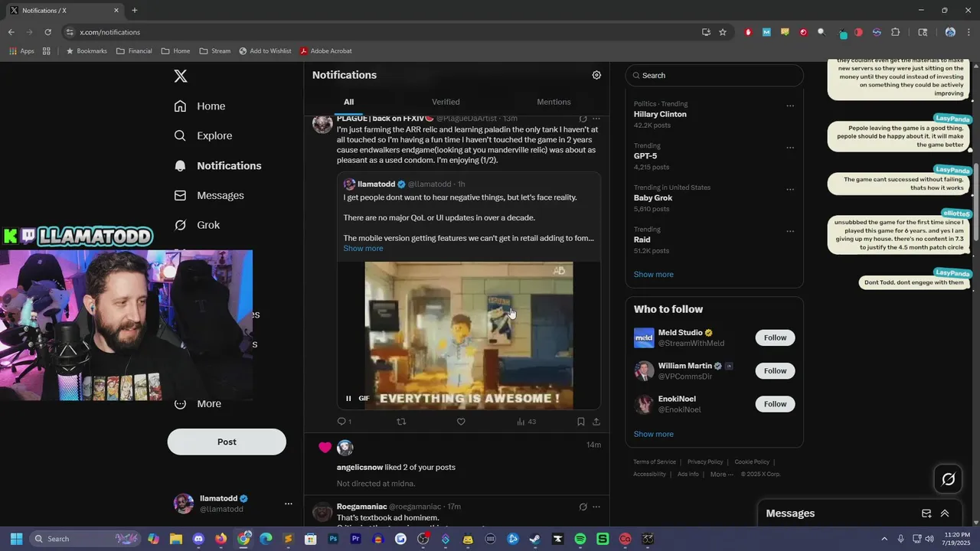
Task: Repost the PLAGUE post
Action: coord(401,422)
